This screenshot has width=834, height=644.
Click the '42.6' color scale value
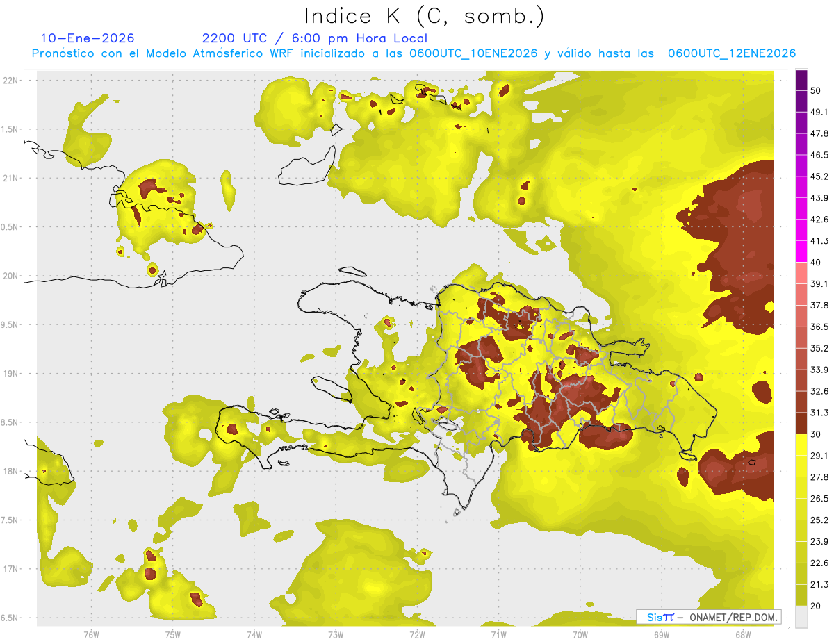point(819,220)
